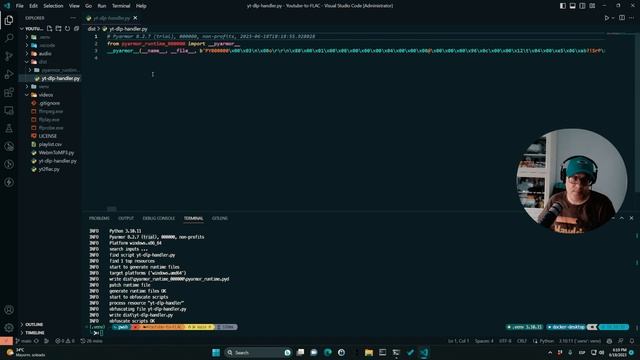640x360 pixels.
Task: Click New File icon in Explorer header
Action: pyautogui.click(x=49, y=29)
